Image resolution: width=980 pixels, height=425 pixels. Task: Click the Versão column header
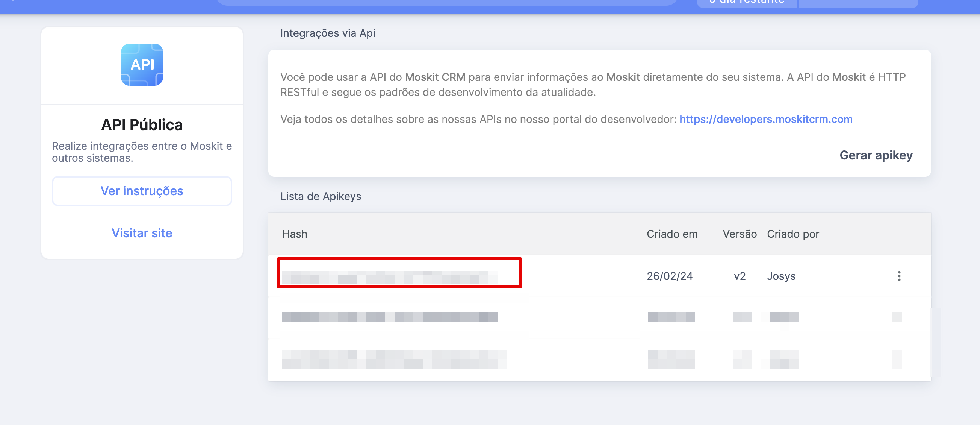point(740,234)
